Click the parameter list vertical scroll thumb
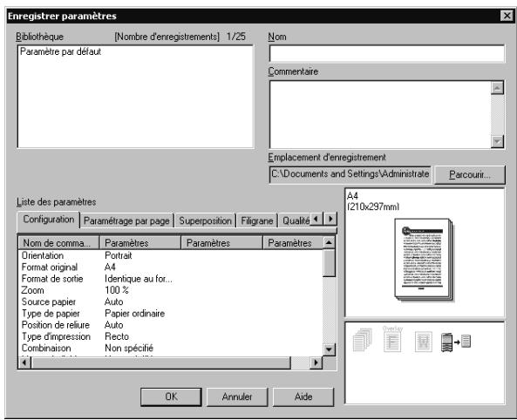The height and width of the screenshot is (420, 517). (x=329, y=263)
